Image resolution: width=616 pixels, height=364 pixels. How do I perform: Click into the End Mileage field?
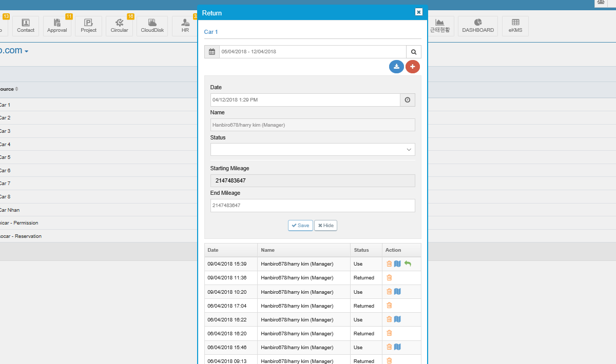click(312, 205)
